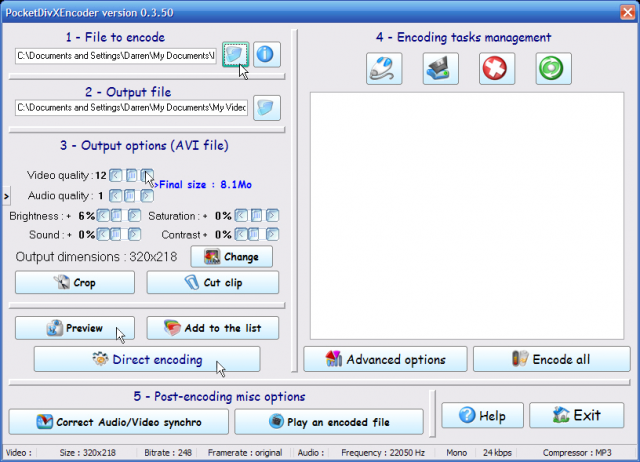The height and width of the screenshot is (462, 640).
Task: Start Direct encoding
Action: point(147,359)
